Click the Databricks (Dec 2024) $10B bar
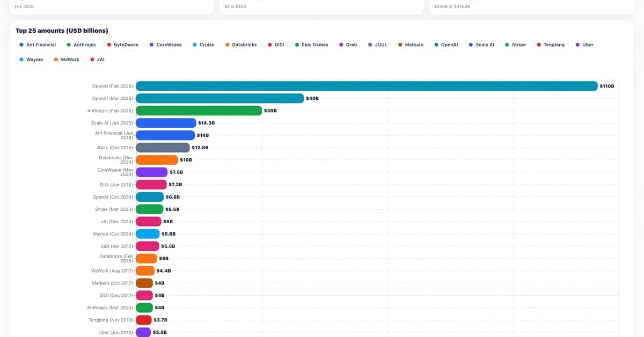 click(157, 160)
